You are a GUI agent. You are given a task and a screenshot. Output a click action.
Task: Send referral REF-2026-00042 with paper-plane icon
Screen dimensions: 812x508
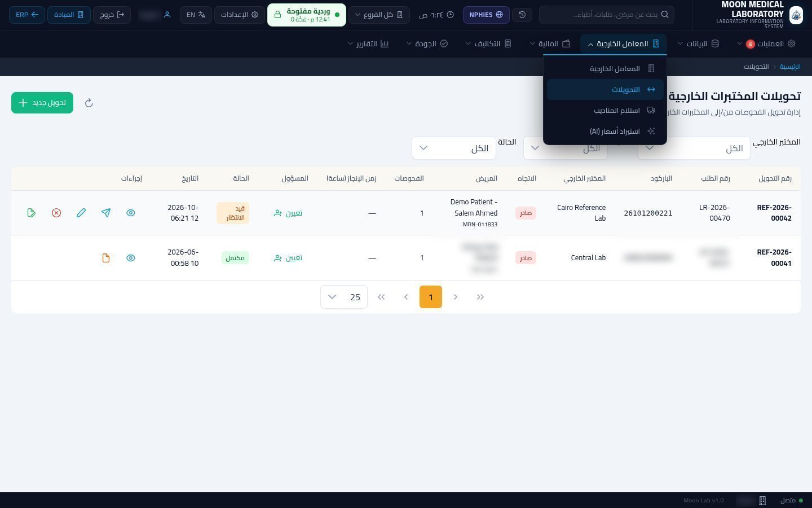[x=106, y=213]
